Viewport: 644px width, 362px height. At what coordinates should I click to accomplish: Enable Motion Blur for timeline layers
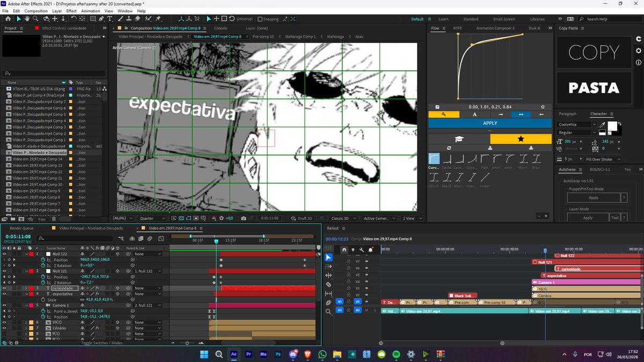point(149,239)
